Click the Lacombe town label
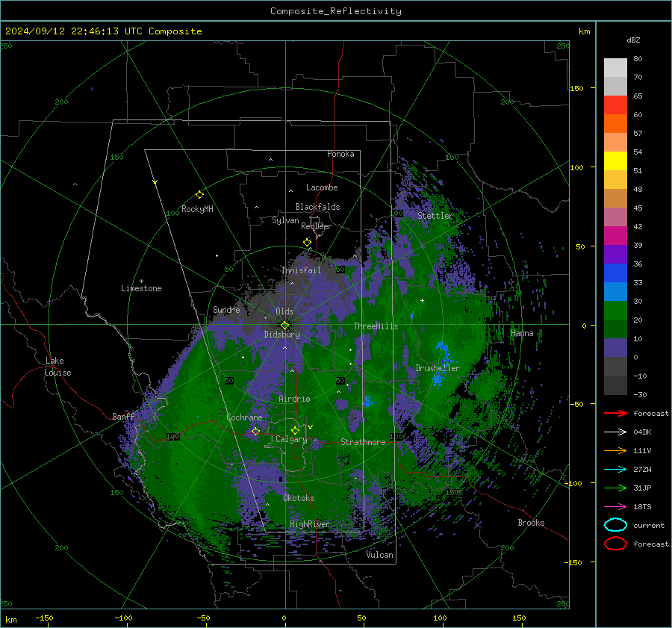Screen dimensions: 672x628 pos(322,187)
